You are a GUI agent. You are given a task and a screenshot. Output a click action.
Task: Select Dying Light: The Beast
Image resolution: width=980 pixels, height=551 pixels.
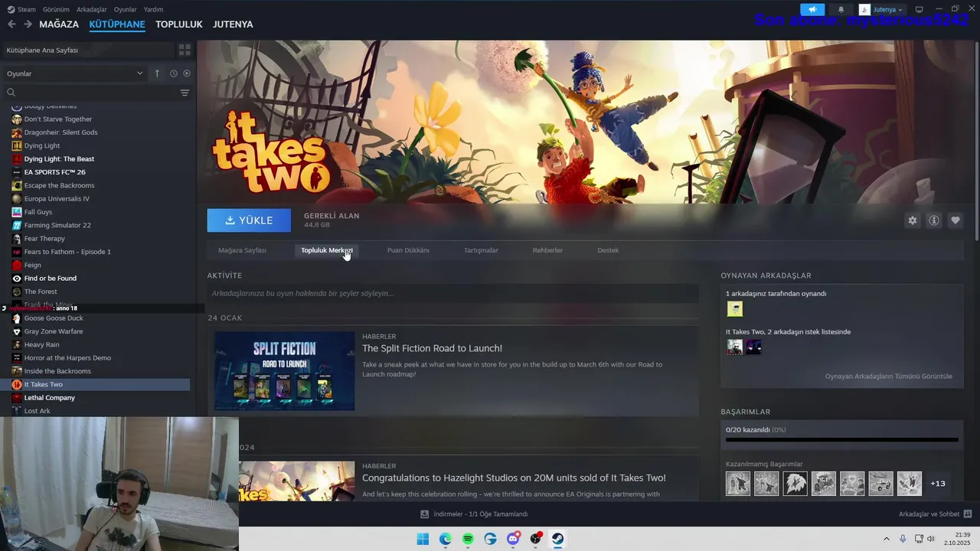pos(59,159)
